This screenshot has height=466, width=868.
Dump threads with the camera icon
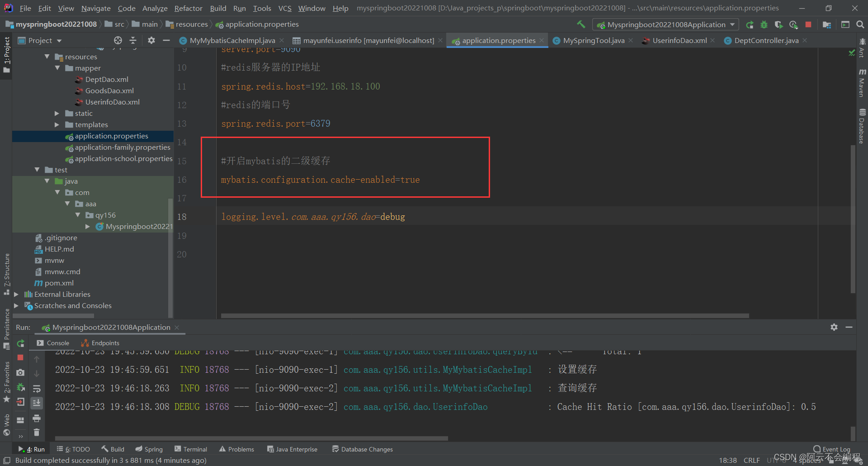[20, 372]
